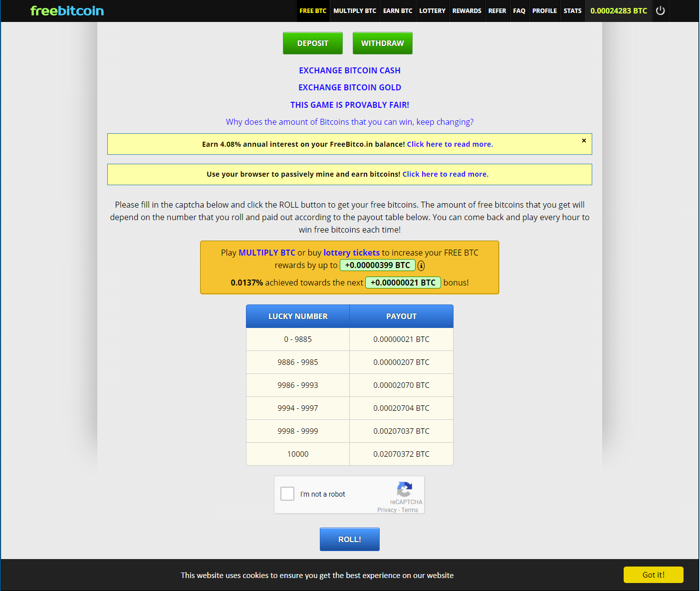Click the PAYOUT column header
Image resolution: width=700 pixels, height=591 pixels.
(x=401, y=316)
